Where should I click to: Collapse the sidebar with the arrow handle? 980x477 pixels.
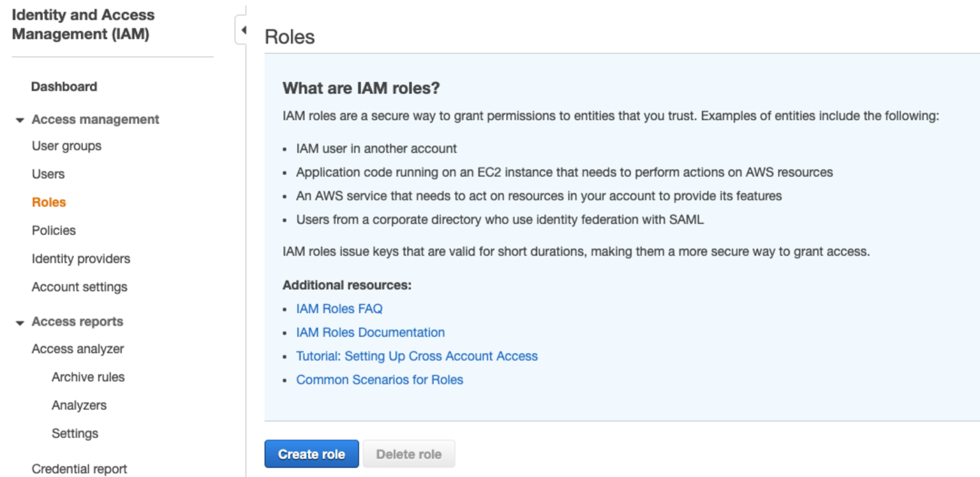[242, 30]
